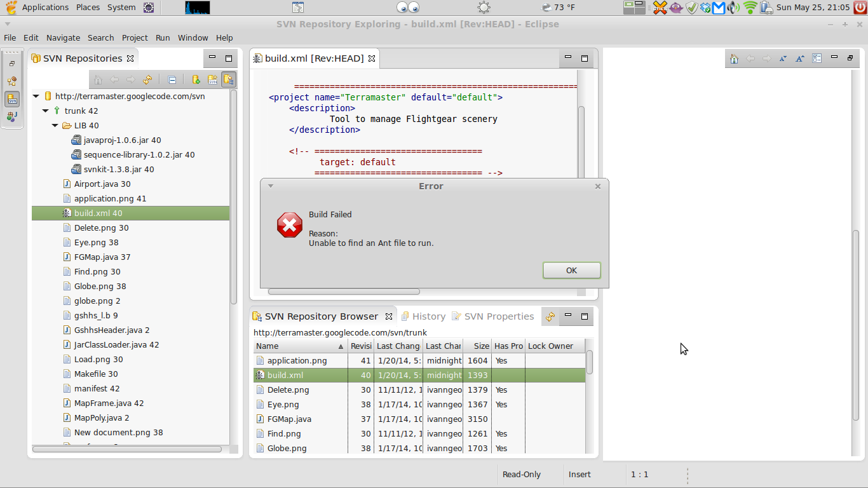Select FGMap.java row in repository browser
Screen dimensions: 868x488
(419, 419)
